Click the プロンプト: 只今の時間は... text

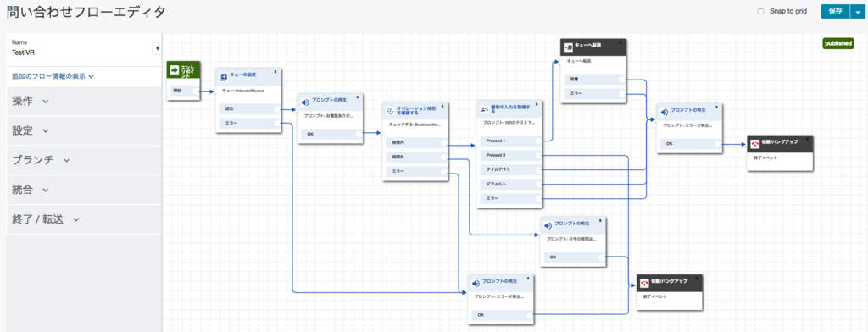click(572, 239)
